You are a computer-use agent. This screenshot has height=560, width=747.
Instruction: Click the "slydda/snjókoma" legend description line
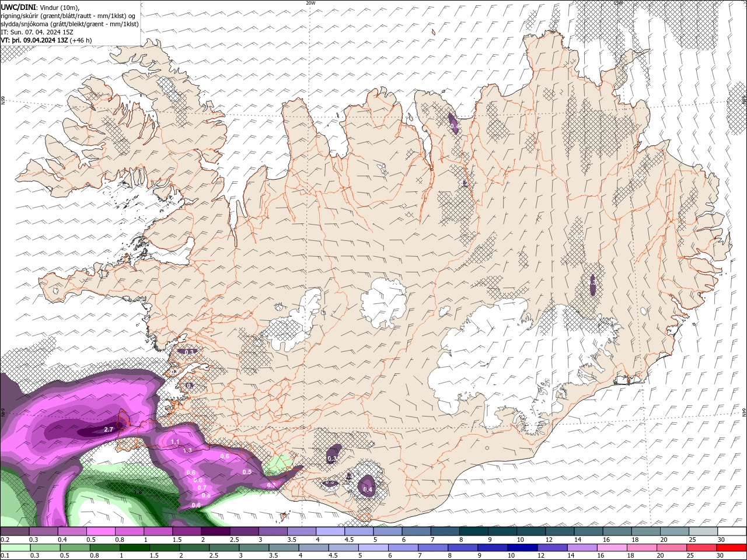click(x=70, y=24)
